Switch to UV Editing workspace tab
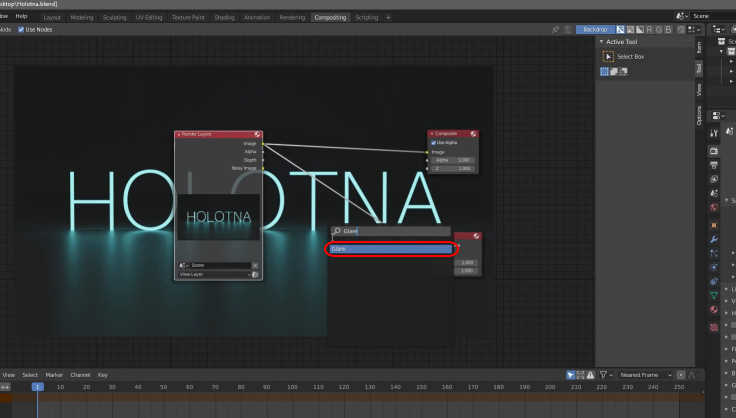The width and height of the screenshot is (736, 418). (149, 17)
